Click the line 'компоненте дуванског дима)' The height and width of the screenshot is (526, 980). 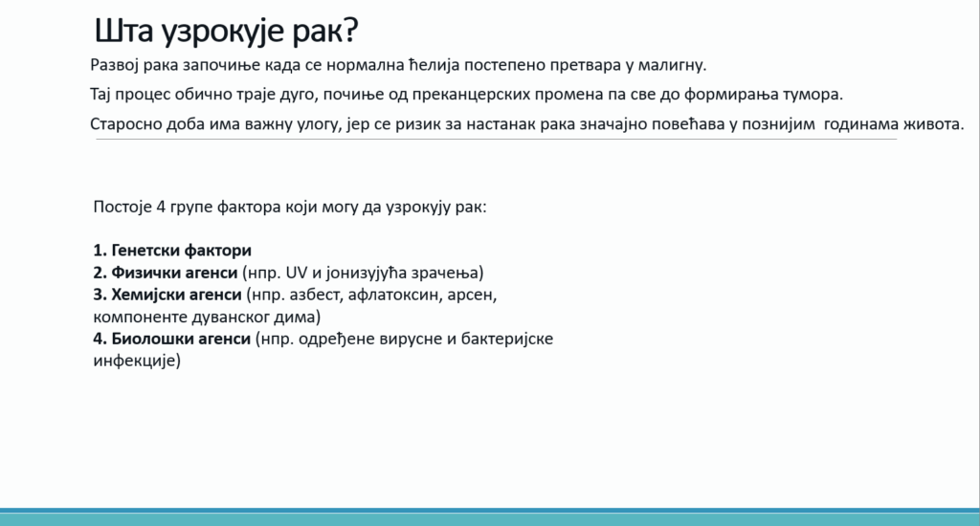(207, 316)
